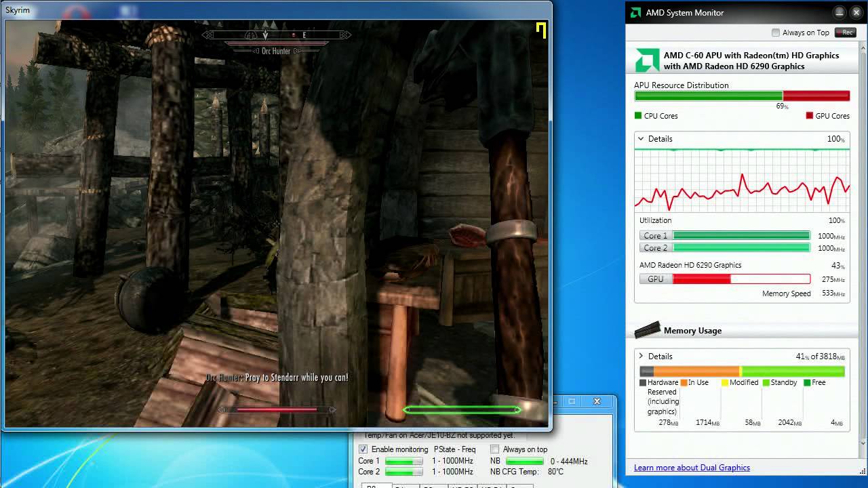Click the '4MB' Free value
Screen dimensions: 868x488
point(837,422)
